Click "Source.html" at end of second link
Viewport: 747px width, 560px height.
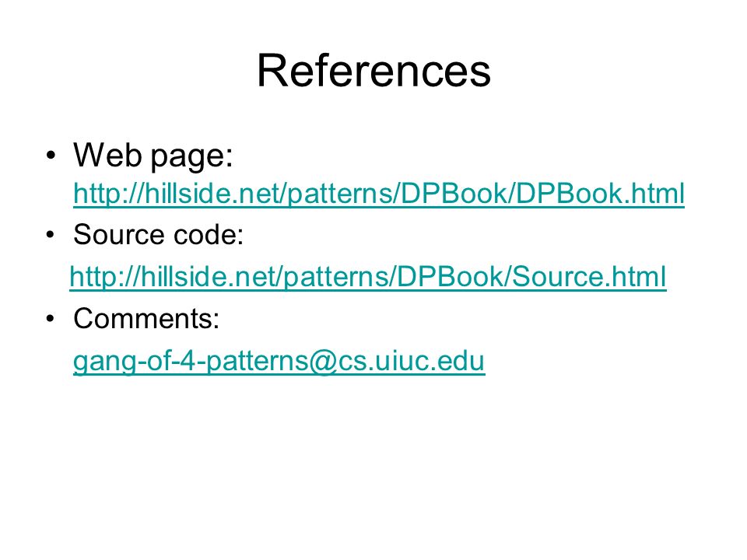coord(590,277)
